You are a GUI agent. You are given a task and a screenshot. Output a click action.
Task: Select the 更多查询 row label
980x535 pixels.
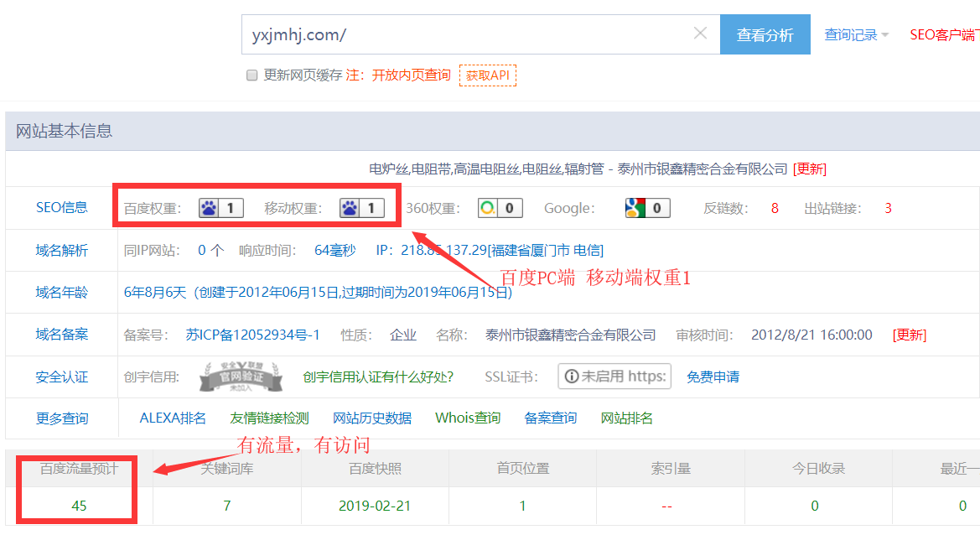click(61, 418)
